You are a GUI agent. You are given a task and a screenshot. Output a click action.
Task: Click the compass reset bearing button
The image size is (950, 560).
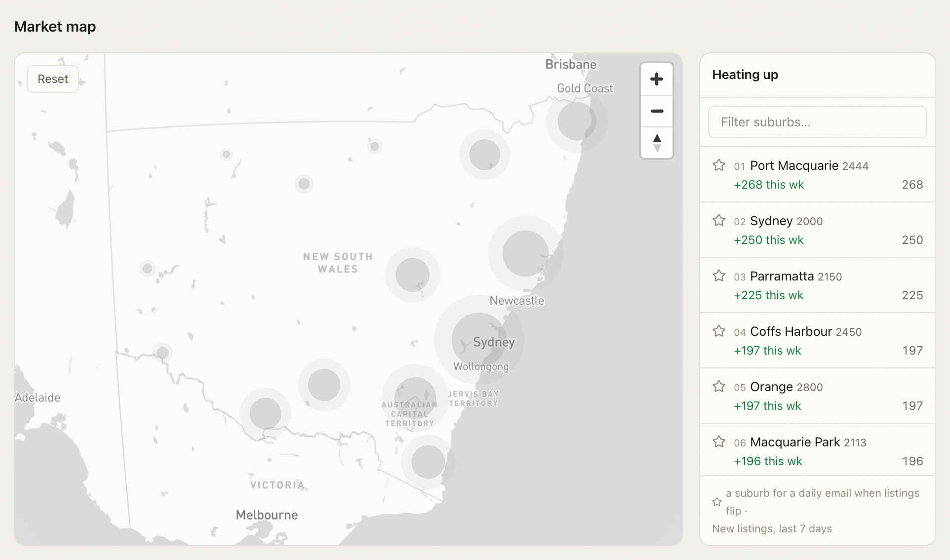click(x=657, y=143)
